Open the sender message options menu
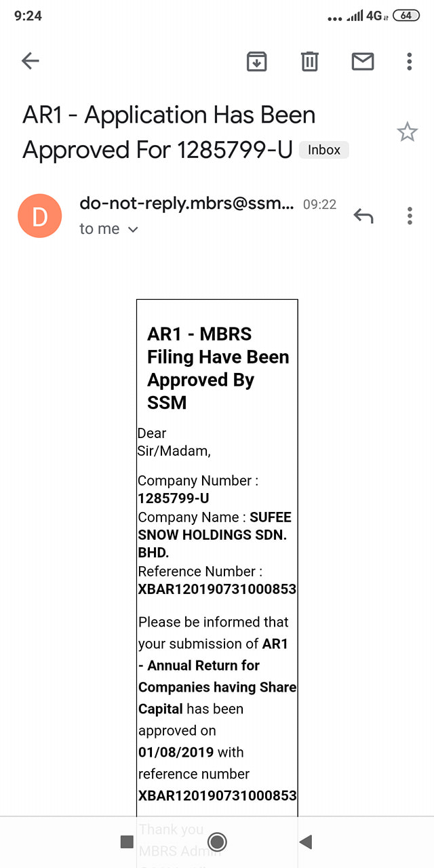Screen dimensions: 434x868 point(410,216)
